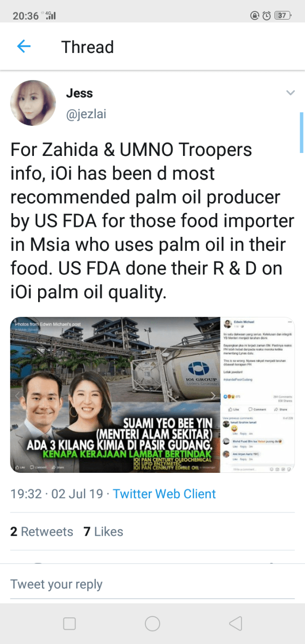Tap the Android recent apps square

[70, 624]
